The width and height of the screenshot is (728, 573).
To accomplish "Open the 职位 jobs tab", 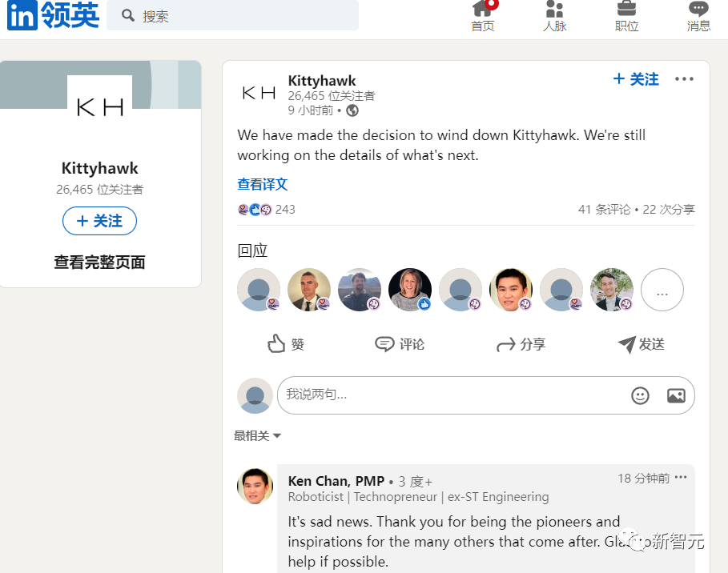I will tap(627, 17).
